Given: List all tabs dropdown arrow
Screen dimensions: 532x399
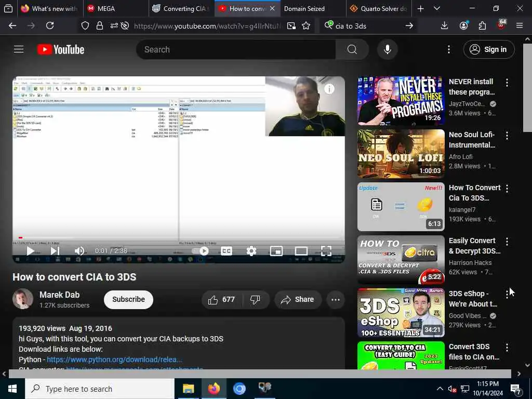Looking at the screenshot, I should [436, 8].
